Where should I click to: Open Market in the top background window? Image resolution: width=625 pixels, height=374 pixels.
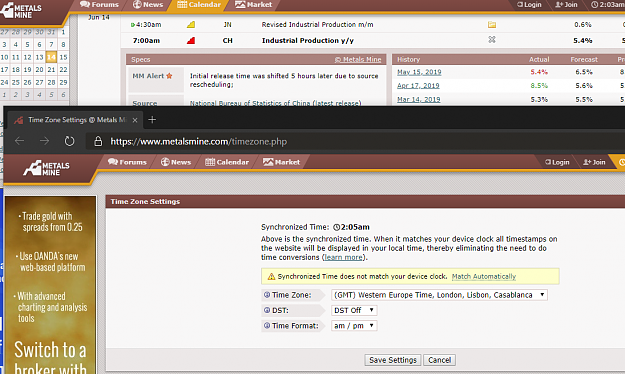click(x=254, y=5)
